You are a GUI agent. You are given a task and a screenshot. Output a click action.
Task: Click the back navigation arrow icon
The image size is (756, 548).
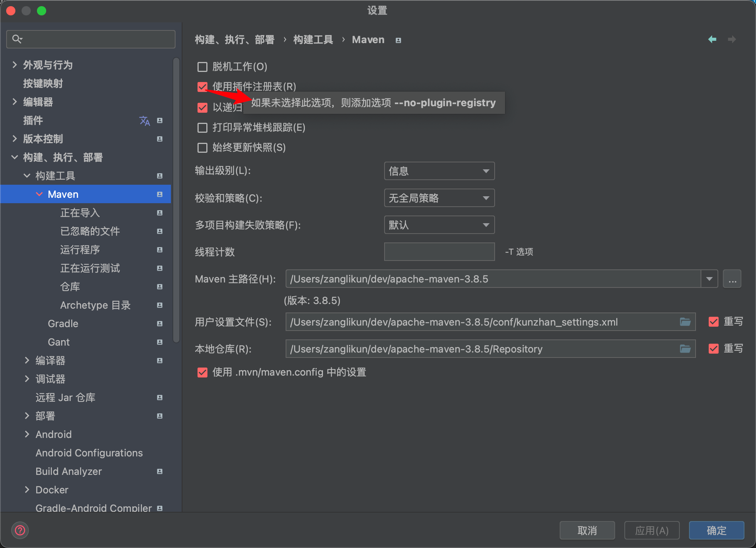tap(712, 39)
